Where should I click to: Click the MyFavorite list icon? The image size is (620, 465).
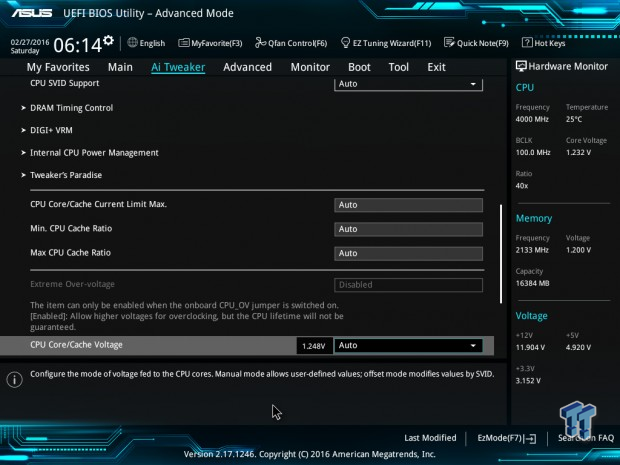pos(183,43)
